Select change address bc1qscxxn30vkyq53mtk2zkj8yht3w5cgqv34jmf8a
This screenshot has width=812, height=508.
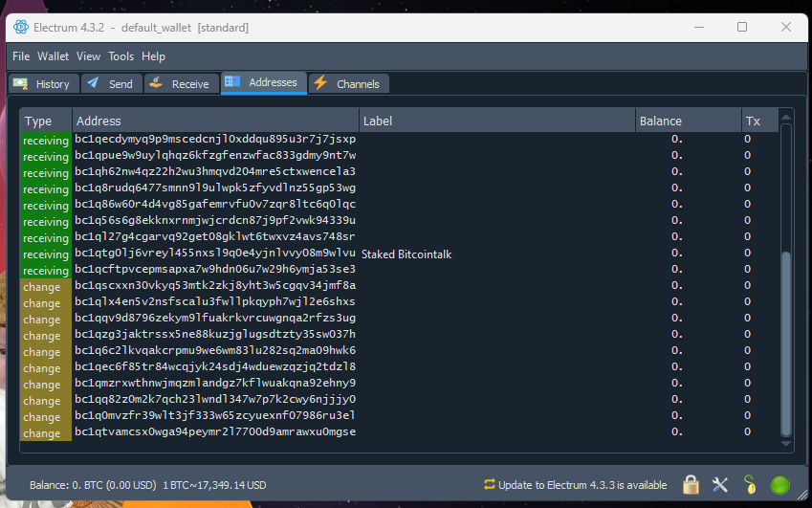coord(215,285)
